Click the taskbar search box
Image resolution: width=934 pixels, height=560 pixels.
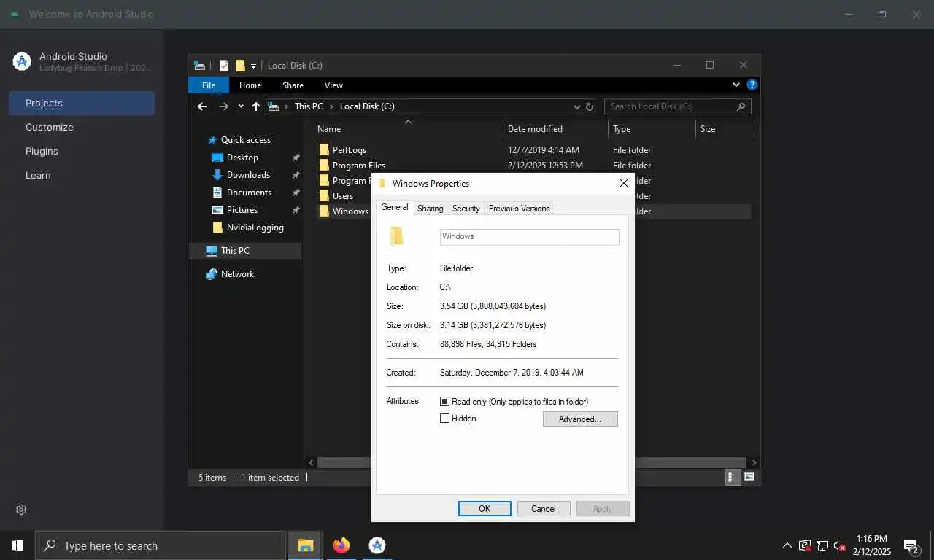click(160, 545)
